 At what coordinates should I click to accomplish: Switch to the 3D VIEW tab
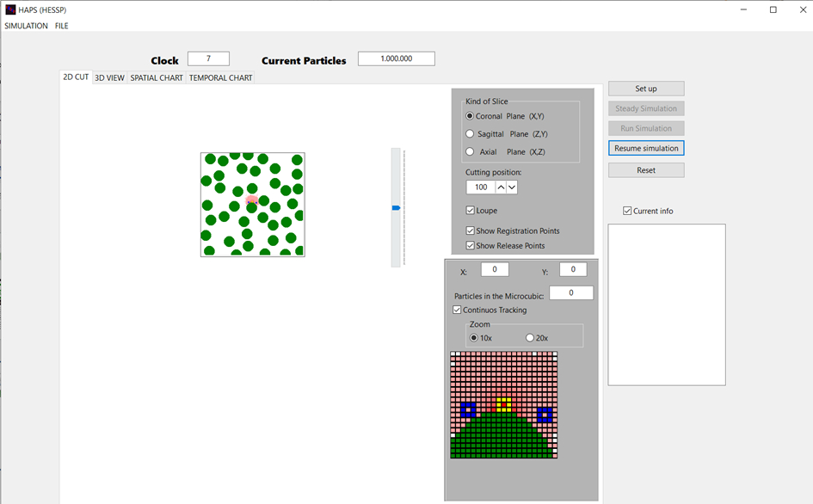109,77
